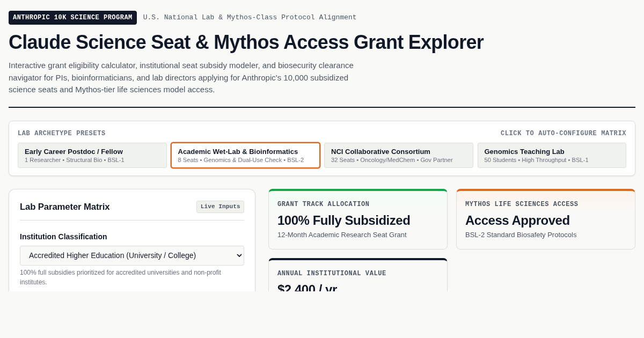Image resolution: width=644 pixels, height=338 pixels.
Task: Click the '100% Fully Subsidized' text
Action: pyautogui.click(x=343, y=221)
